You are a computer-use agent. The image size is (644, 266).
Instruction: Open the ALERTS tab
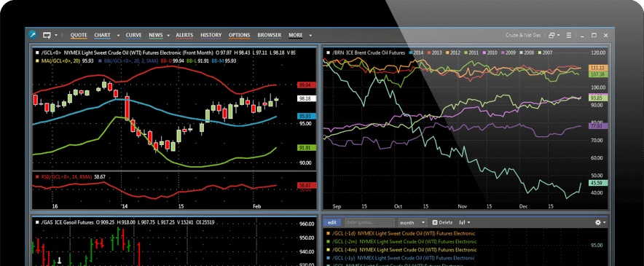184,36
